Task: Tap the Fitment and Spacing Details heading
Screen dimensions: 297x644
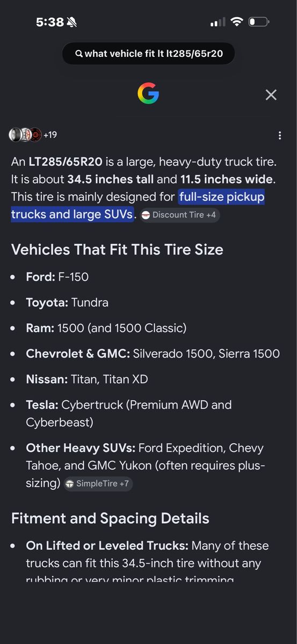Action: click(110, 518)
